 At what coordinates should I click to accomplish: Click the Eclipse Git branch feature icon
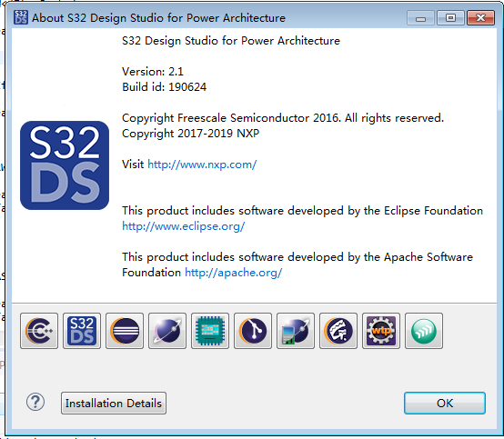point(253,331)
